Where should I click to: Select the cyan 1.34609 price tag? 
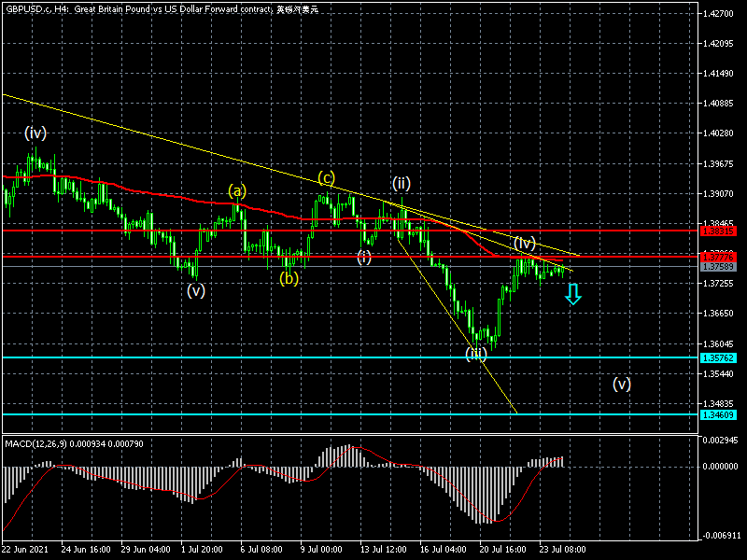click(717, 414)
